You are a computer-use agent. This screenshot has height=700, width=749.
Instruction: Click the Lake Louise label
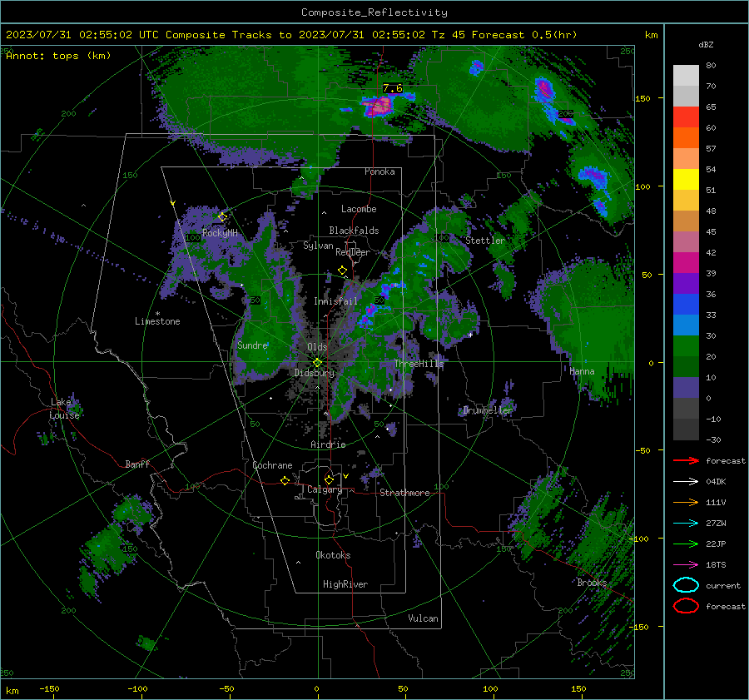tap(64, 409)
